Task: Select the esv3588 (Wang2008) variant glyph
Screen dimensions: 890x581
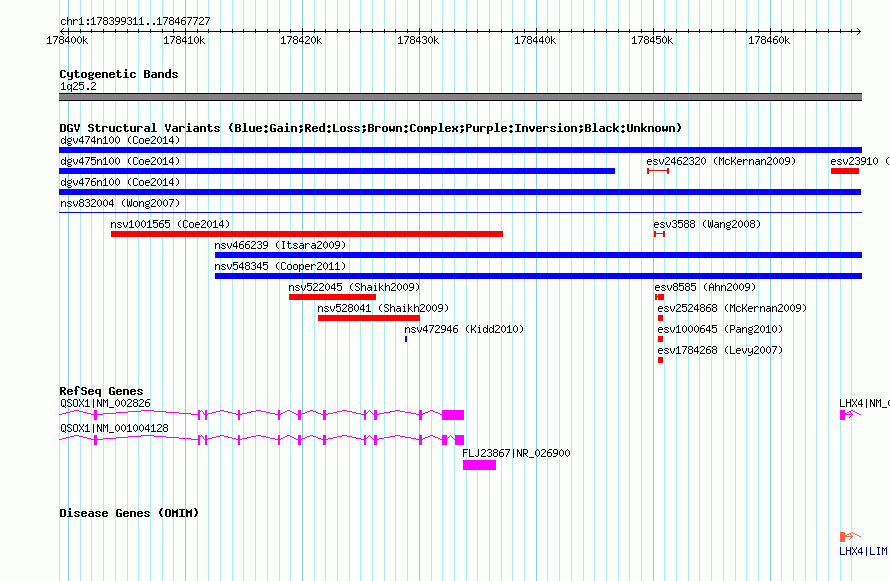Action: 659,234
